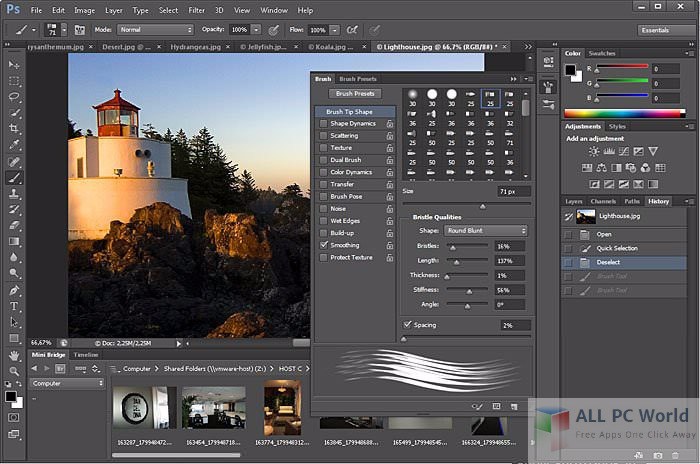Switch to the Desert.jpg document tab
Viewport: 700px width, 464px height.
point(126,47)
